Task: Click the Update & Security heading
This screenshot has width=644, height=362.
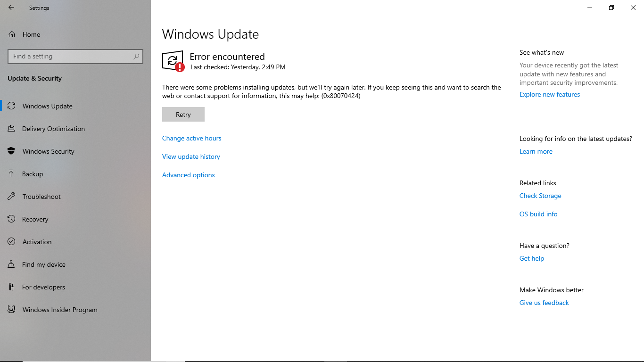Action: [x=34, y=78]
